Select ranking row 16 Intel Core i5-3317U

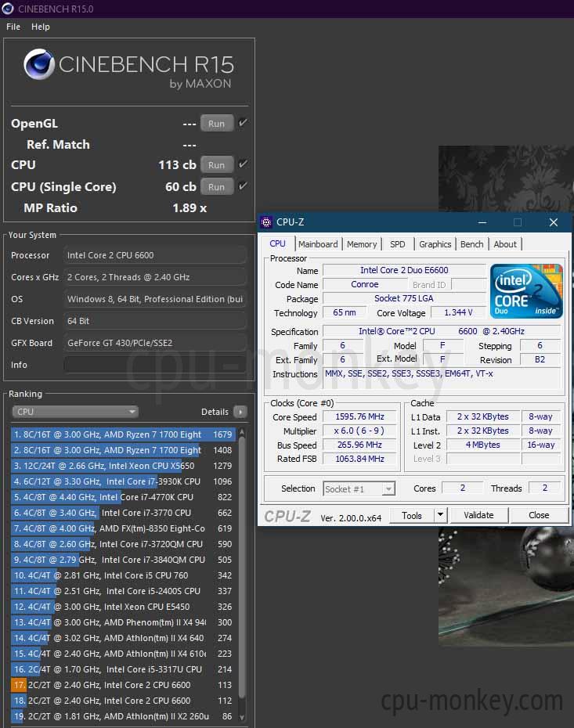tap(123, 669)
